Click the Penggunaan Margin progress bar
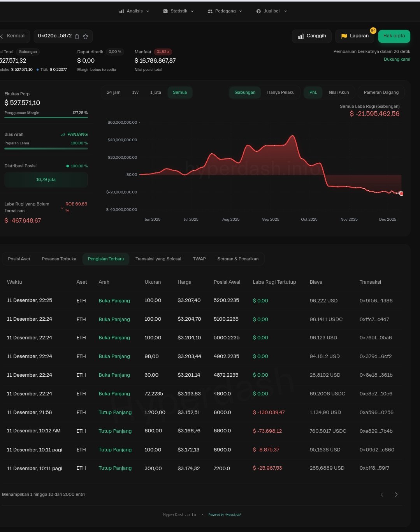This screenshot has height=532, width=420. click(46, 117)
